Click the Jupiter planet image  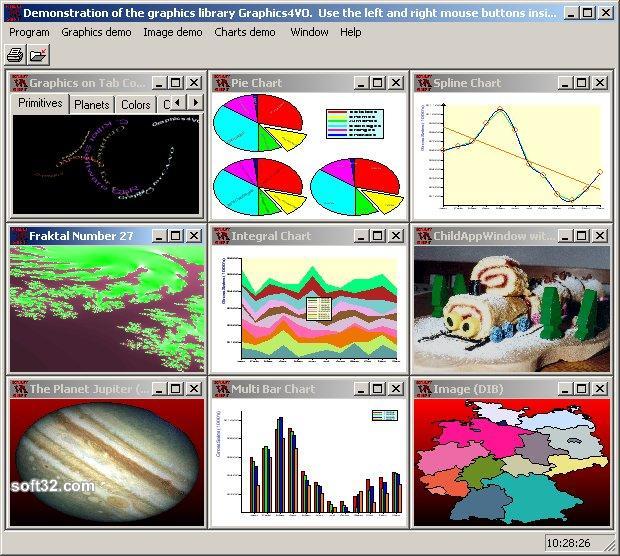tap(108, 463)
